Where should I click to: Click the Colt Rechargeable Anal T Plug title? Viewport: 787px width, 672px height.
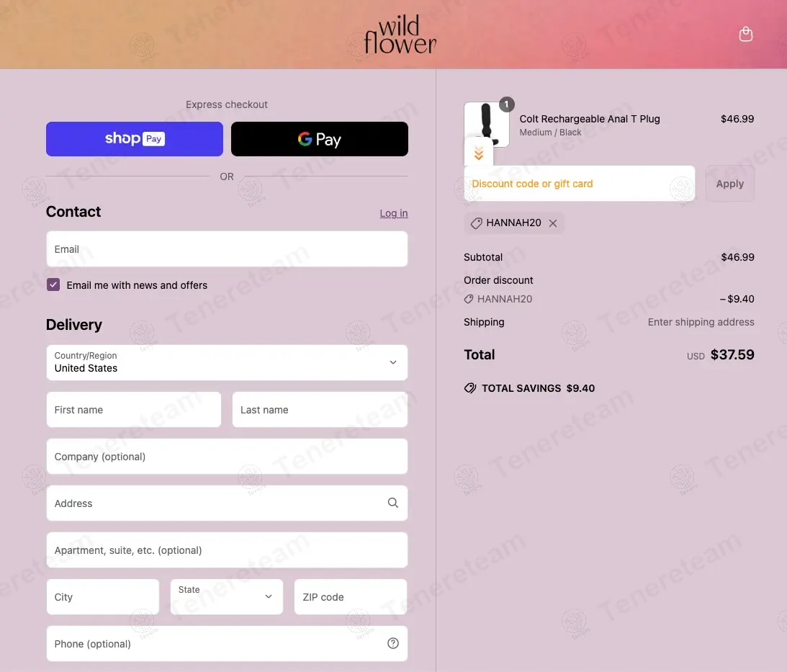click(x=589, y=119)
